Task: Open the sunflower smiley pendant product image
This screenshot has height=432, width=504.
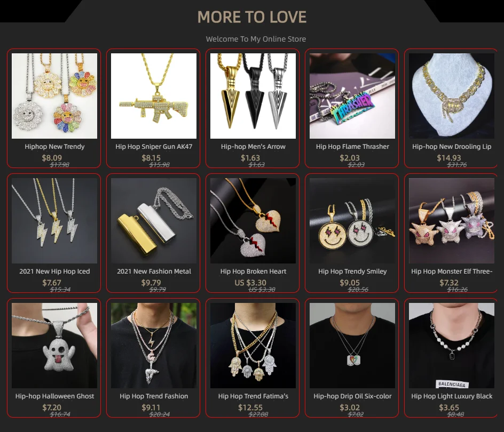Action: pos(54,96)
